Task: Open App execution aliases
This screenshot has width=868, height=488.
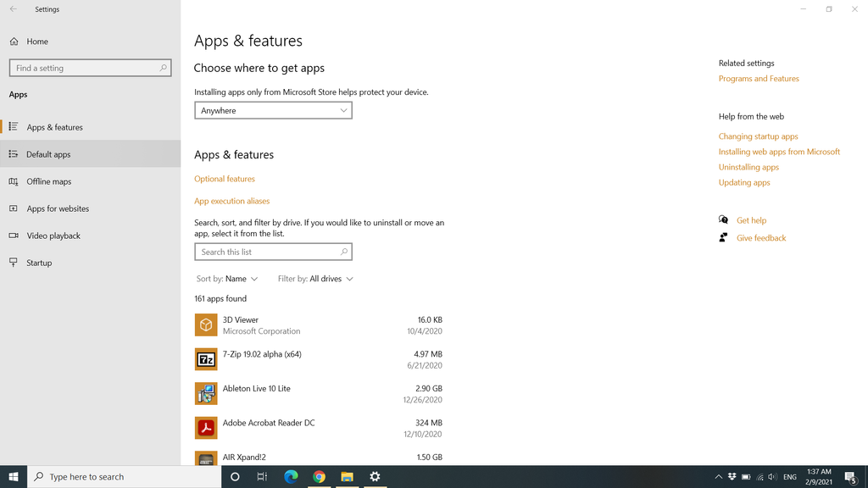Action: (x=231, y=201)
